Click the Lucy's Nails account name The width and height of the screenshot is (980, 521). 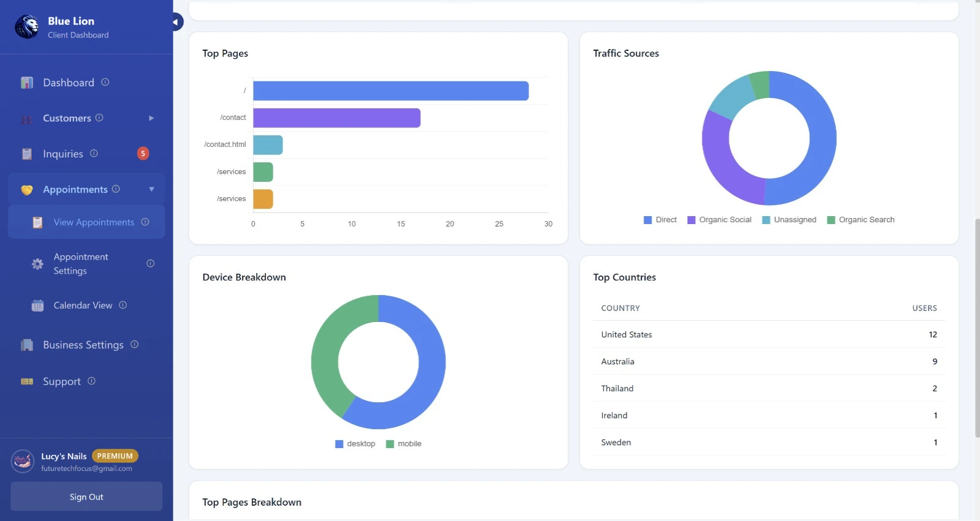tap(64, 456)
